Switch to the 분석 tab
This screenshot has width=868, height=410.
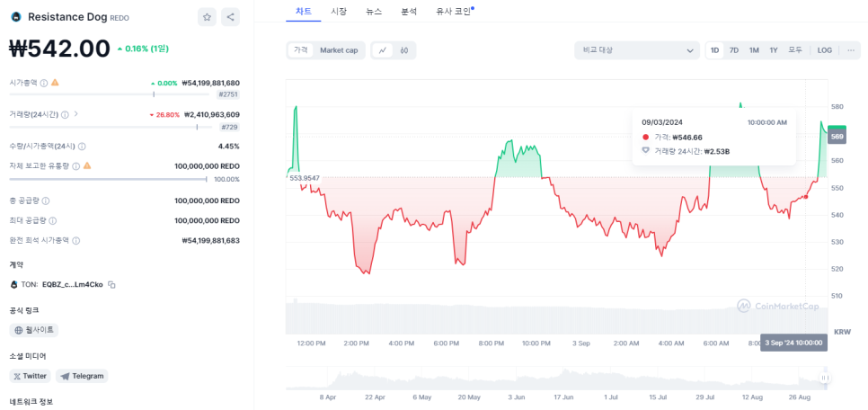pos(409,11)
